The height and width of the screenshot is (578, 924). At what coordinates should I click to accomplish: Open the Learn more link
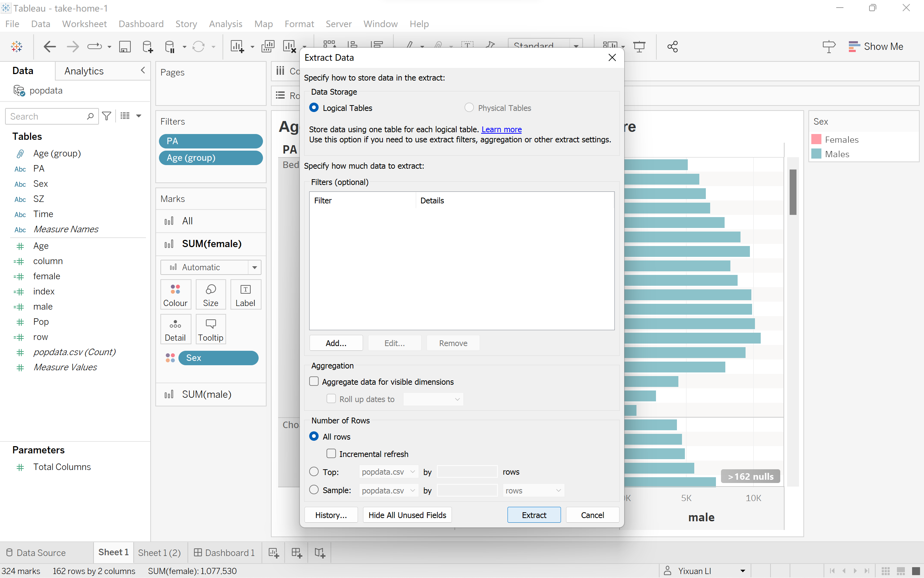501,129
